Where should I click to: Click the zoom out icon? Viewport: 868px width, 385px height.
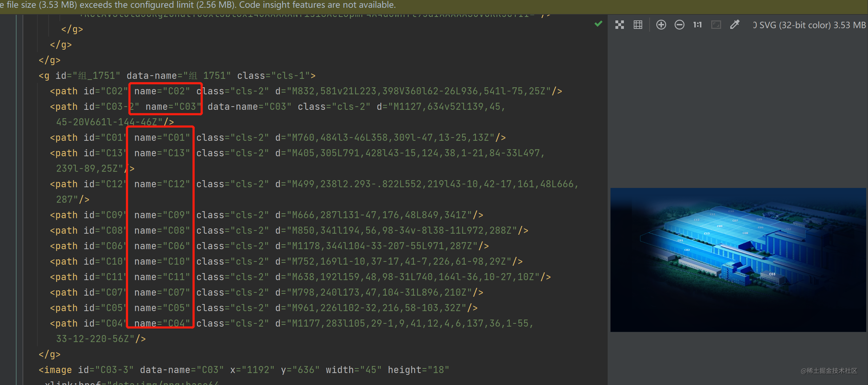(679, 25)
